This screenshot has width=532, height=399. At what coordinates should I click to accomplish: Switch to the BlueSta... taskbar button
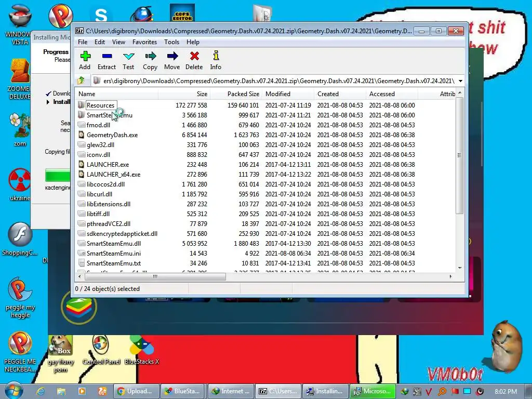pos(183,391)
